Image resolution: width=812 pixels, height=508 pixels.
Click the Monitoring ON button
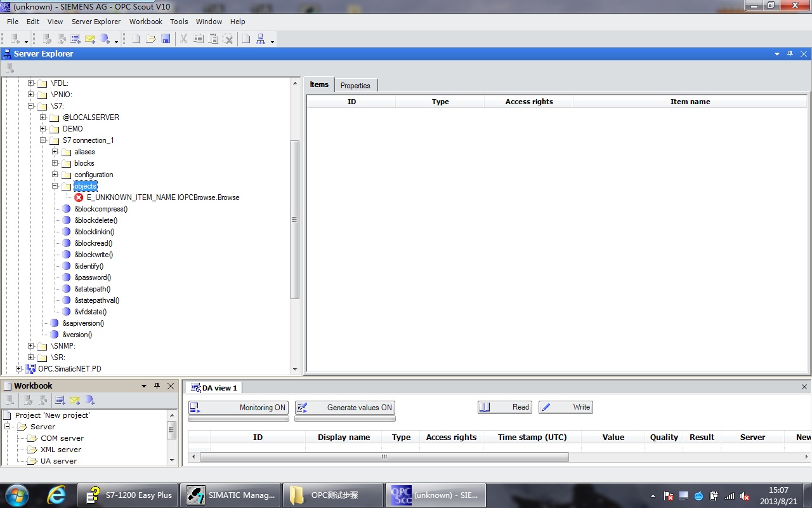tap(239, 408)
